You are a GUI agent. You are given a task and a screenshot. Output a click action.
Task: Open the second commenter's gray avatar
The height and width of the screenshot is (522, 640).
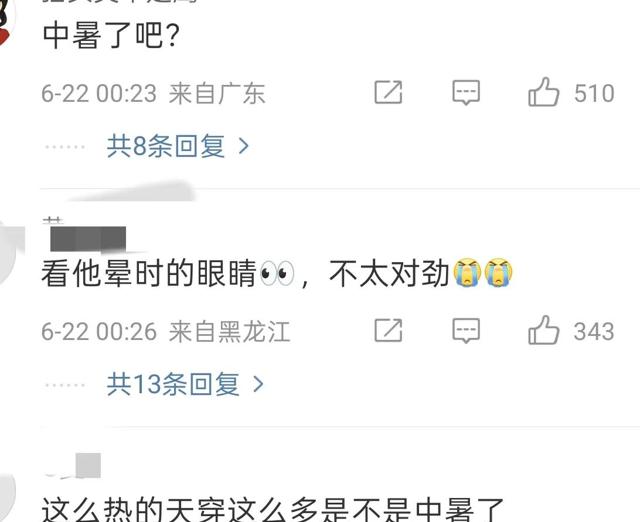coord(9,252)
